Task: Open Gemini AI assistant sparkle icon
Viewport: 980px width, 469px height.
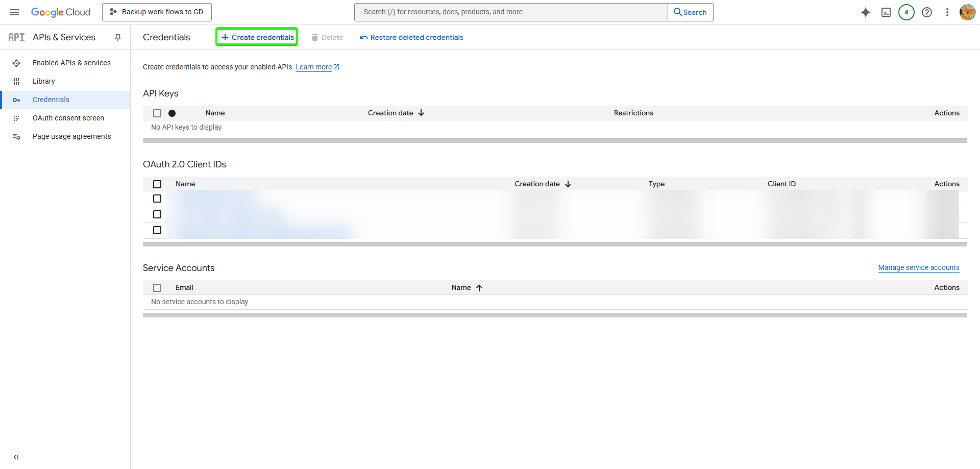Action: [x=866, y=12]
